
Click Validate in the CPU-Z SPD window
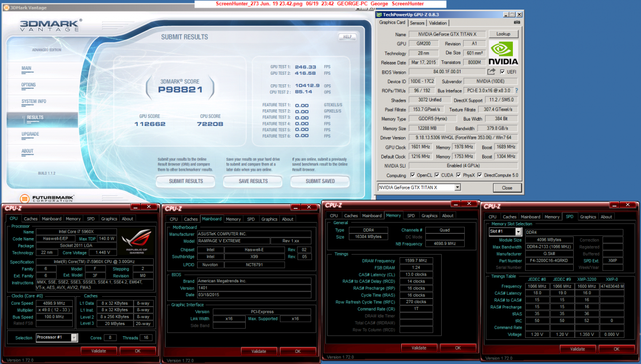click(x=577, y=349)
